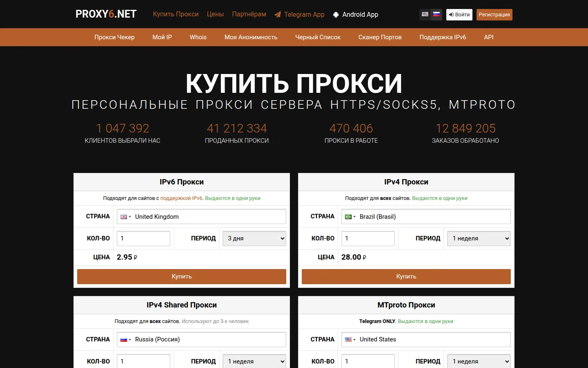
Task: Click the 41 212 334 sold proxies counter
Action: [237, 128]
